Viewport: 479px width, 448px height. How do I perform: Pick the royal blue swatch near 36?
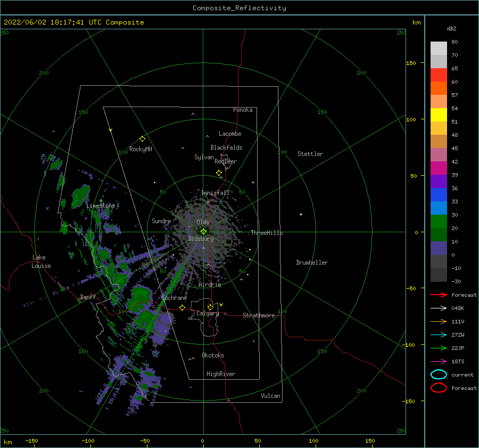pyautogui.click(x=439, y=195)
